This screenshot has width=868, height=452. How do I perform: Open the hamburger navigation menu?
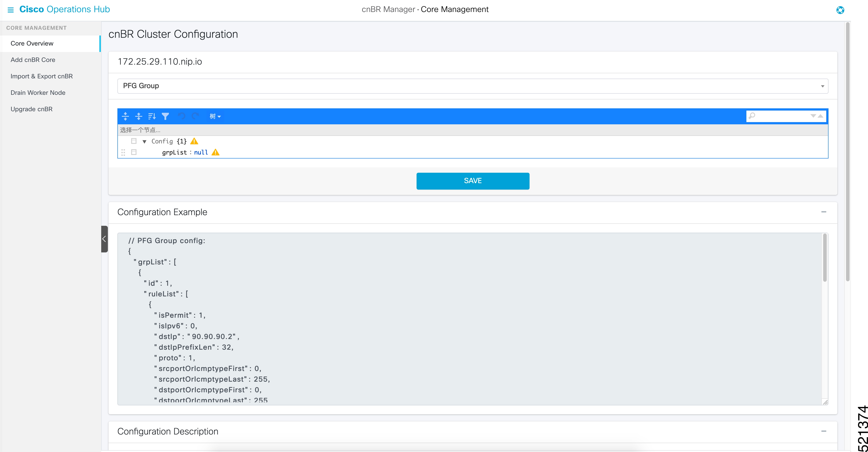tap(10, 10)
